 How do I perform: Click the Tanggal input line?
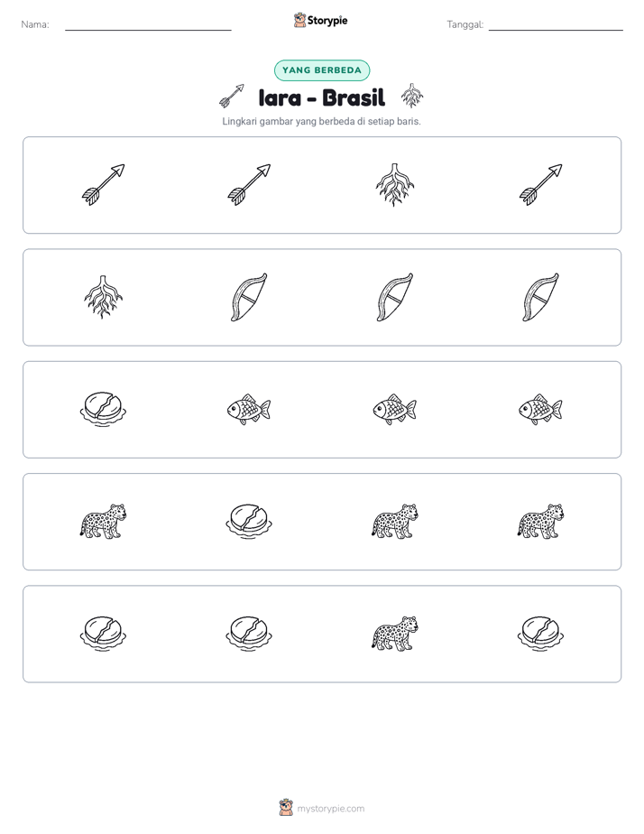tap(556, 26)
